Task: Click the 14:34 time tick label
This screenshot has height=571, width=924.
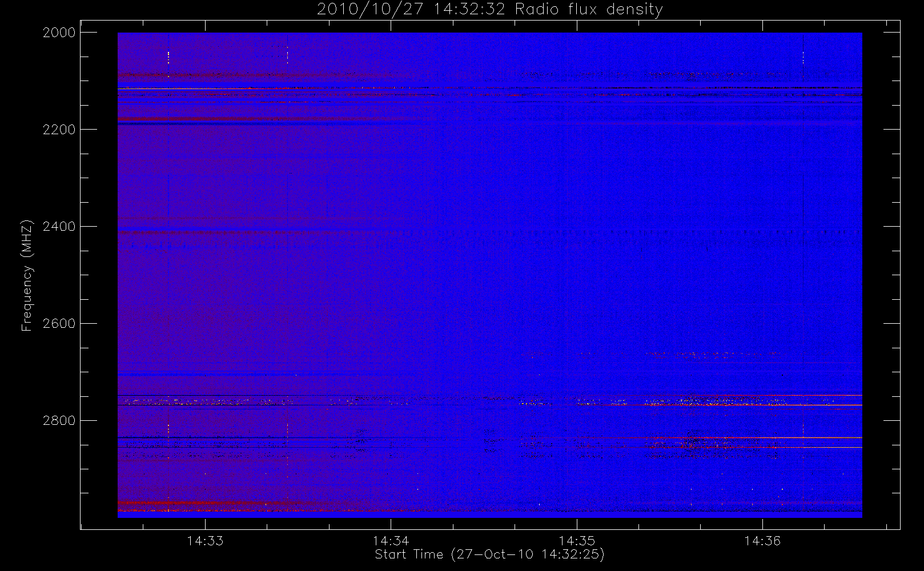Action: coord(391,540)
